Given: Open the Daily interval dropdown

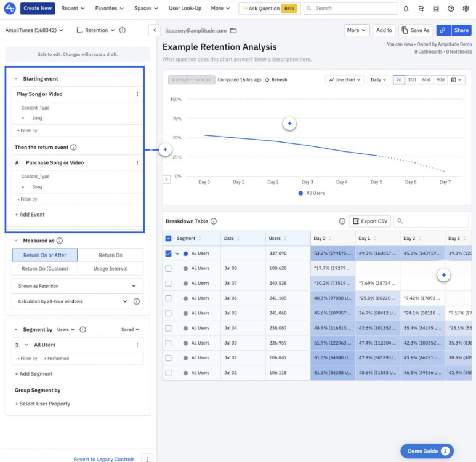Looking at the screenshot, I should 378,80.
